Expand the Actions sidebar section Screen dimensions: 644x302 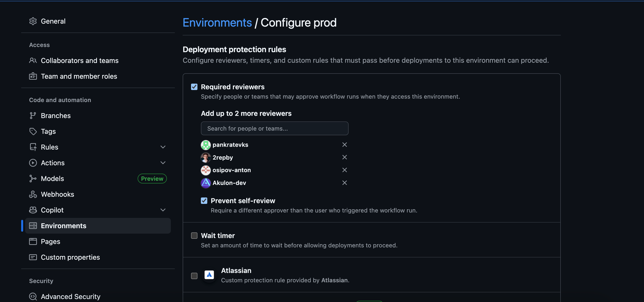point(163,163)
